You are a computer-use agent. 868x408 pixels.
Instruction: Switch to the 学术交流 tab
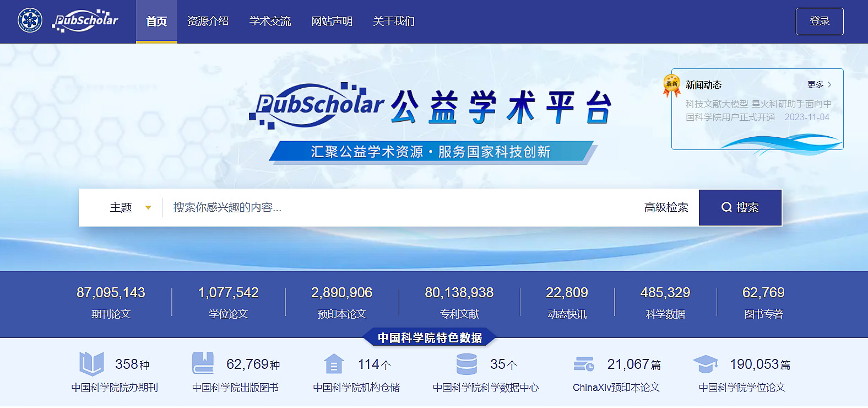270,22
